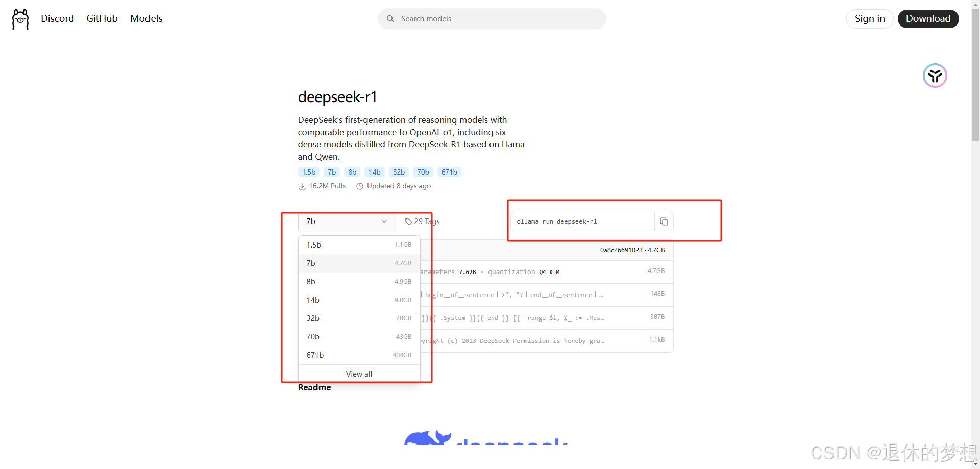980x469 pixels.
Task: Choose 8b 4.9GB from the dropdown list
Action: pos(359,282)
